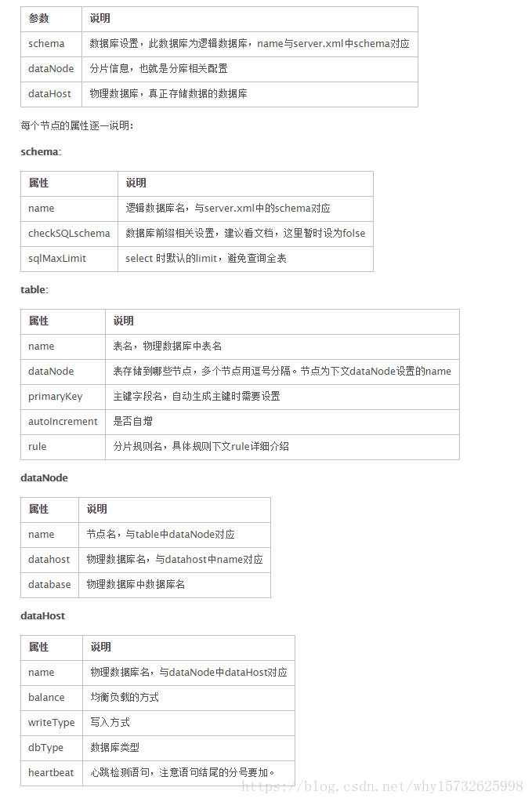Click the 'sqlMaxLimit' attribute cell
The image size is (532, 802).
point(69,258)
